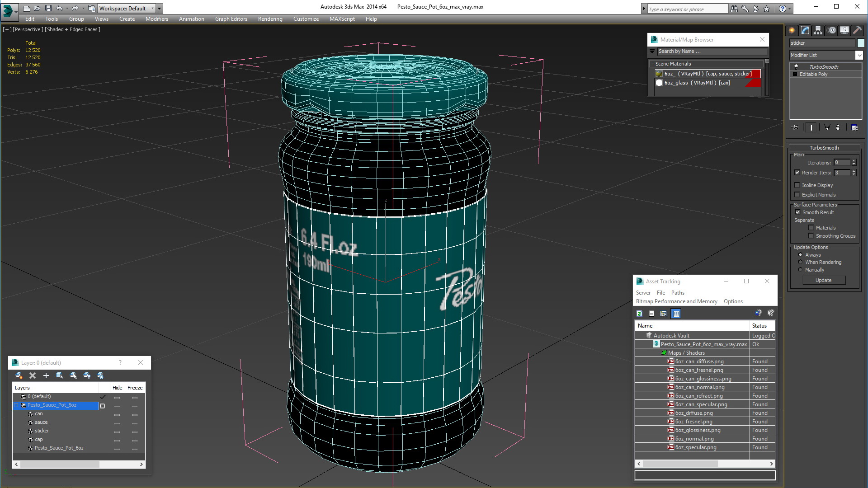Enable Separate Materials checkbox
Viewport: 868px width, 488px height.
pyautogui.click(x=811, y=228)
